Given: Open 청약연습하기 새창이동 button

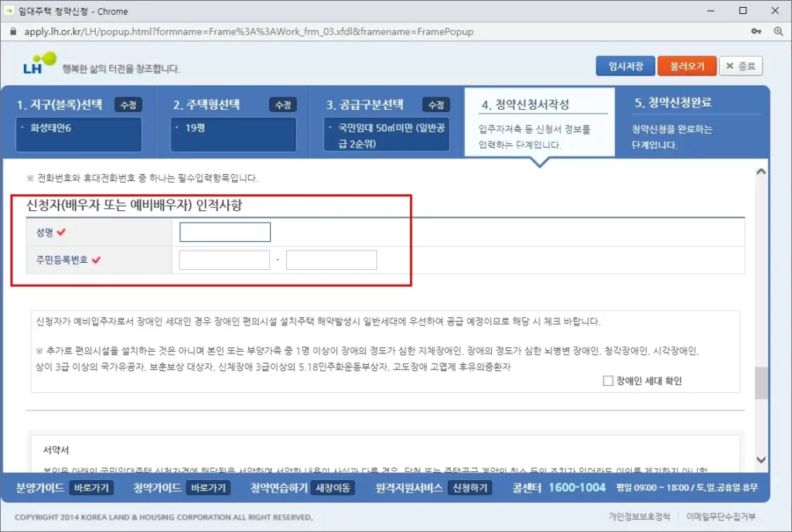Looking at the screenshot, I should coord(333,488).
